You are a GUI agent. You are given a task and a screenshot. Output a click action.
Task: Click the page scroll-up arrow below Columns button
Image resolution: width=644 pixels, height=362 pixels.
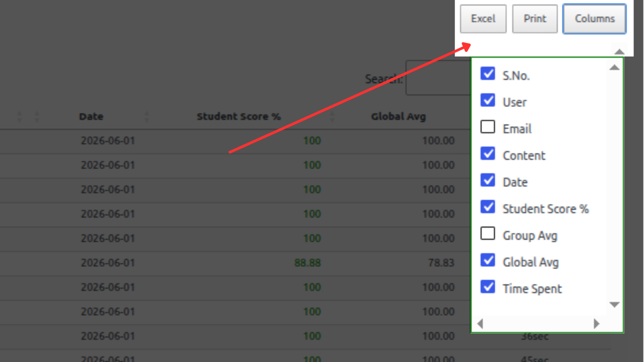coord(620,52)
